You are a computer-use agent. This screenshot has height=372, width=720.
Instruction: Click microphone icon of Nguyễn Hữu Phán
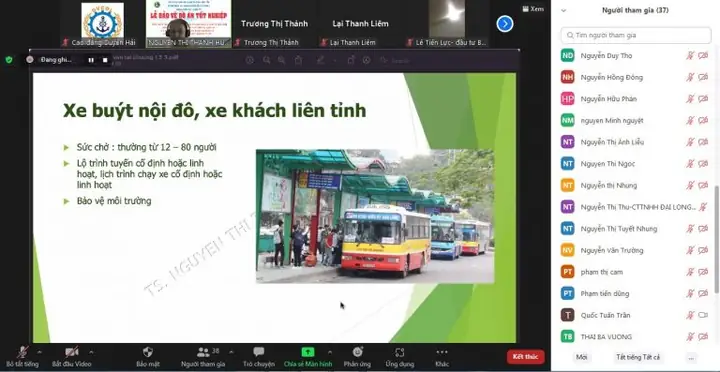[690, 99]
